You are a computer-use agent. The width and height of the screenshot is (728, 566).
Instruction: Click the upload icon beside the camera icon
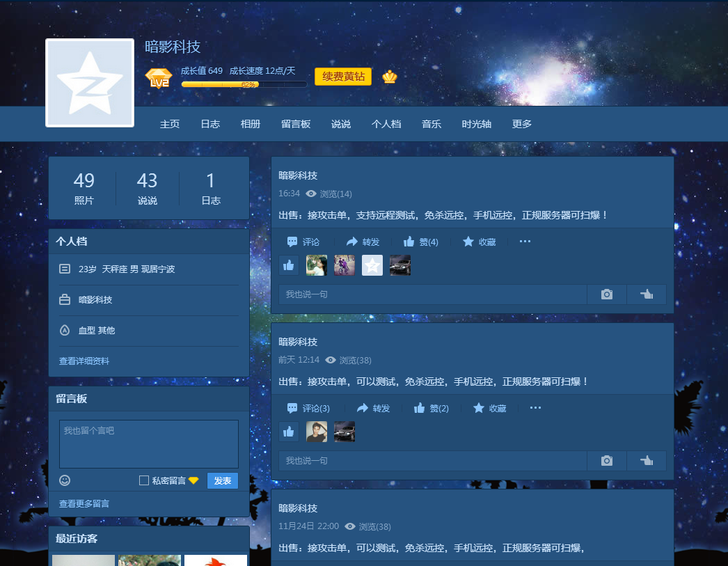coord(647,294)
